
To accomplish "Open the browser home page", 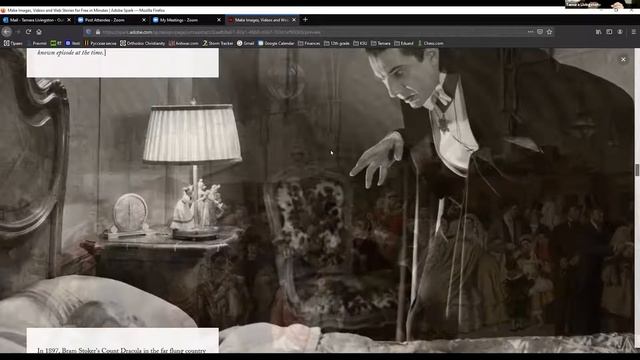I will click(39, 32).
